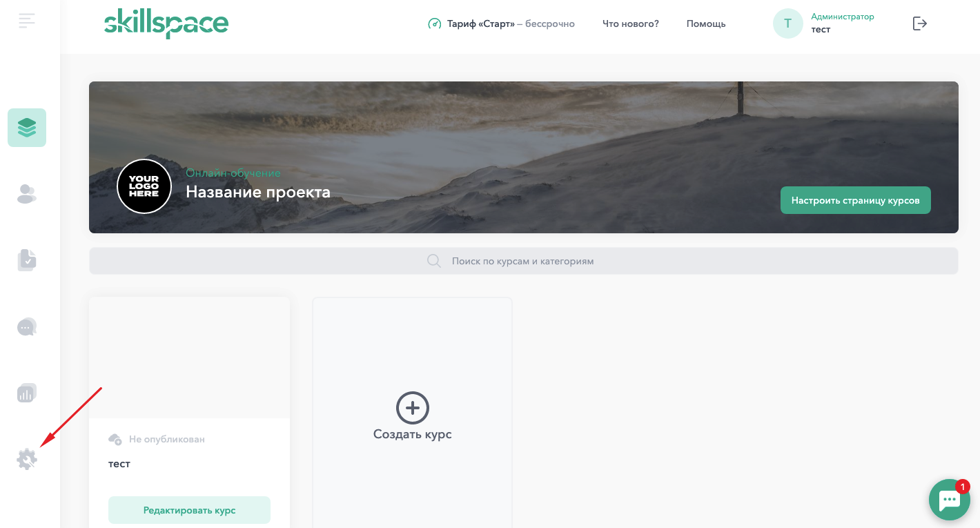Viewport: 980px width, 528px height.
Task: Open the 'Тариф «Старт» – бессрочно' link
Action: coord(511,23)
